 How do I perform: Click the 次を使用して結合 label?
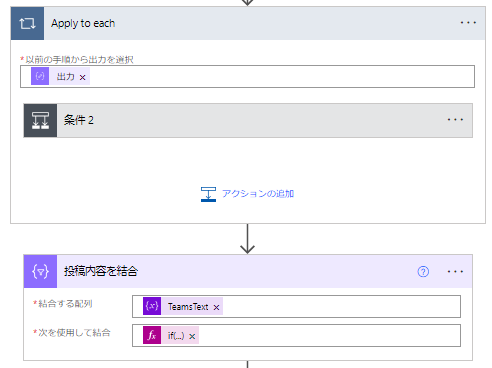click(74, 333)
